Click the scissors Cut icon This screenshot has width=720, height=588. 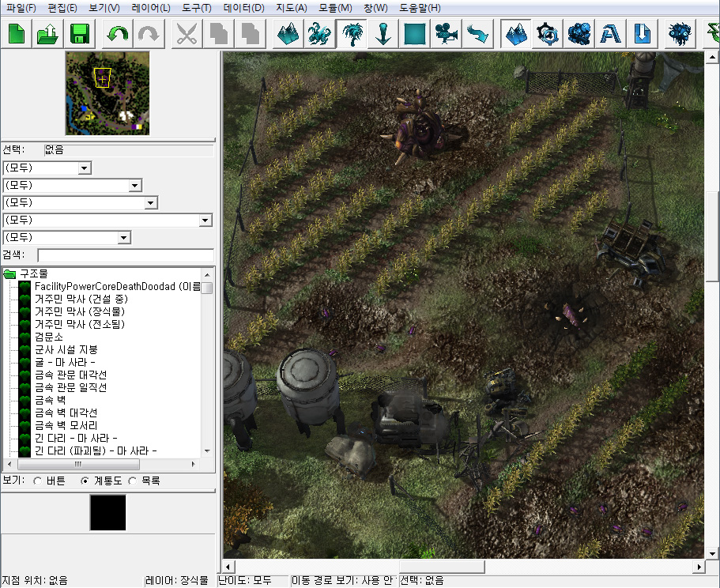[x=187, y=34]
